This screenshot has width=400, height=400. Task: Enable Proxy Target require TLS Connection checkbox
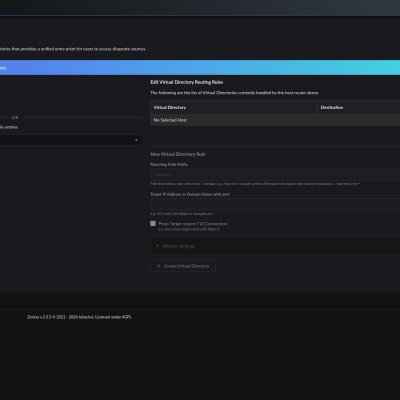(153, 224)
